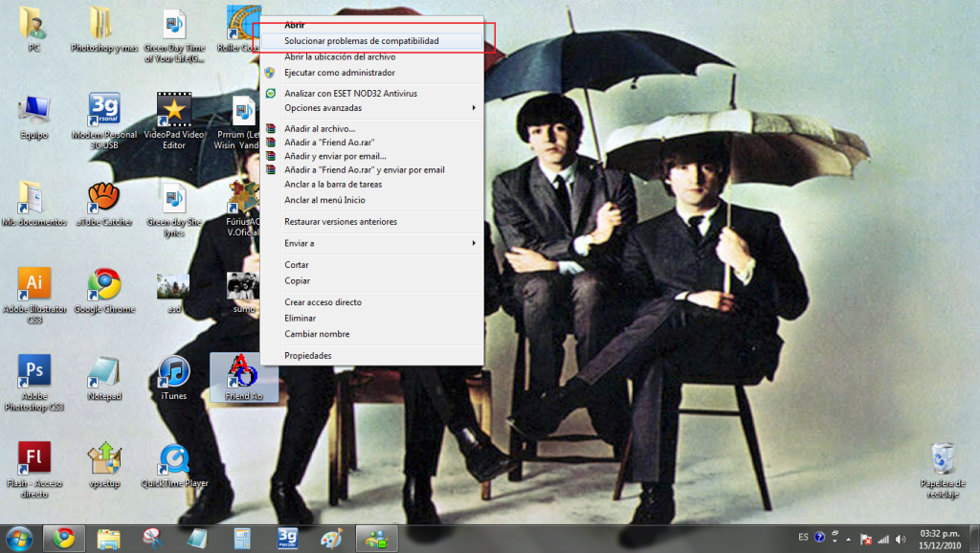Open Windows Explorer from taskbar
Screen dimensions: 980x553
pos(108,538)
